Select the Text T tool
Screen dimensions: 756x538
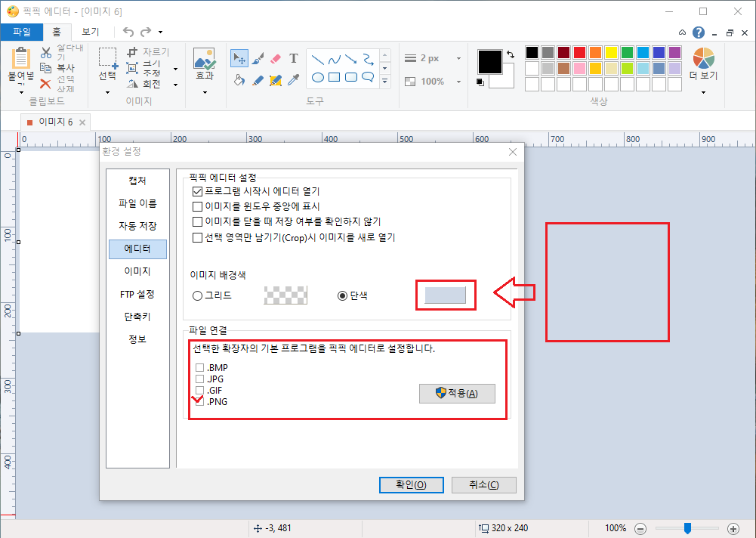[294, 58]
